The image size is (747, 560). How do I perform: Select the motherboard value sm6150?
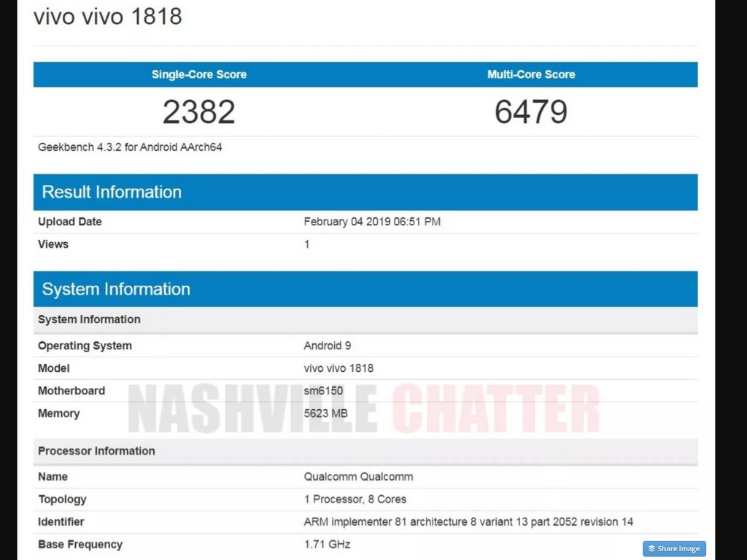click(323, 391)
